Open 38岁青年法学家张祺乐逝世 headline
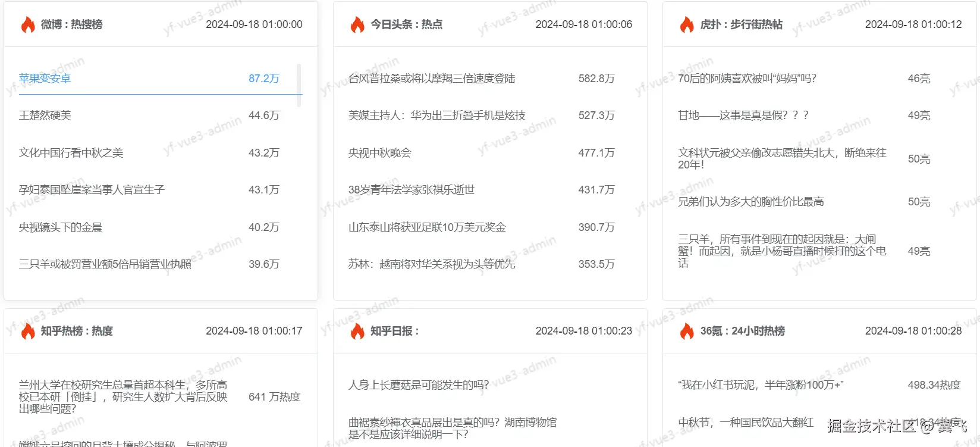 [x=412, y=190]
